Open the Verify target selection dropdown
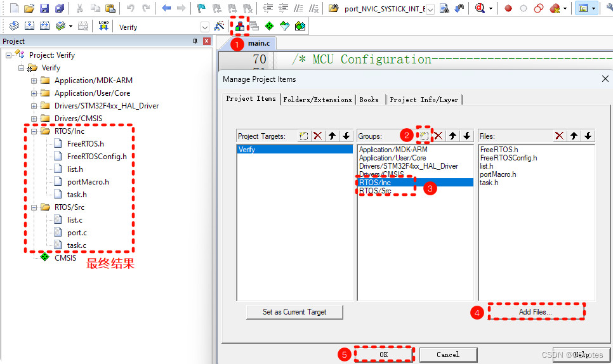 pyautogui.click(x=204, y=27)
